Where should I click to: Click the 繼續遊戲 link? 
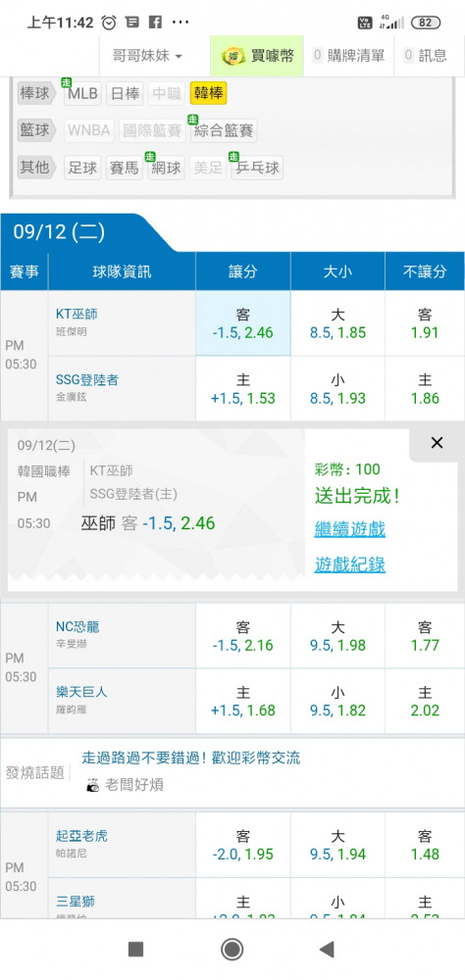coord(350,529)
